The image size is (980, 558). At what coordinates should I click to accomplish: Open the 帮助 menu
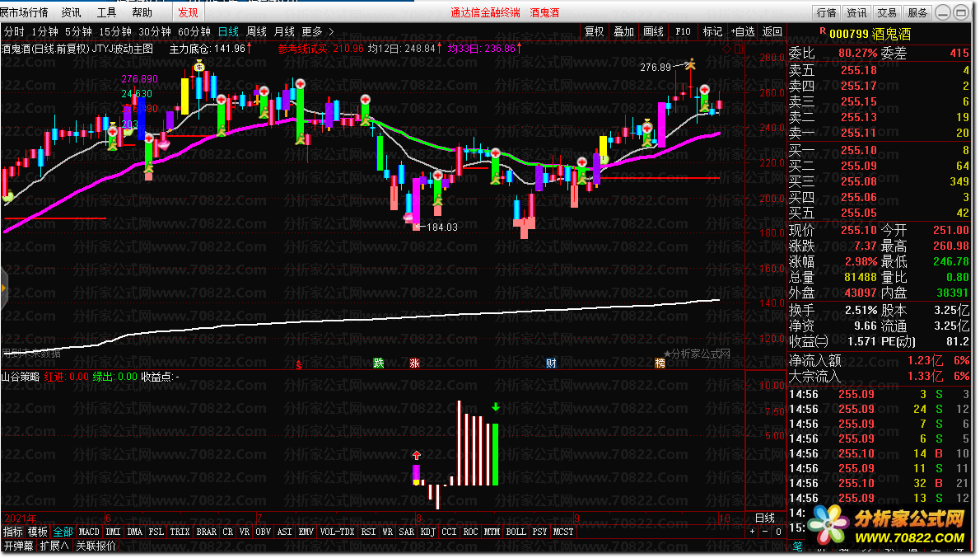[142, 12]
